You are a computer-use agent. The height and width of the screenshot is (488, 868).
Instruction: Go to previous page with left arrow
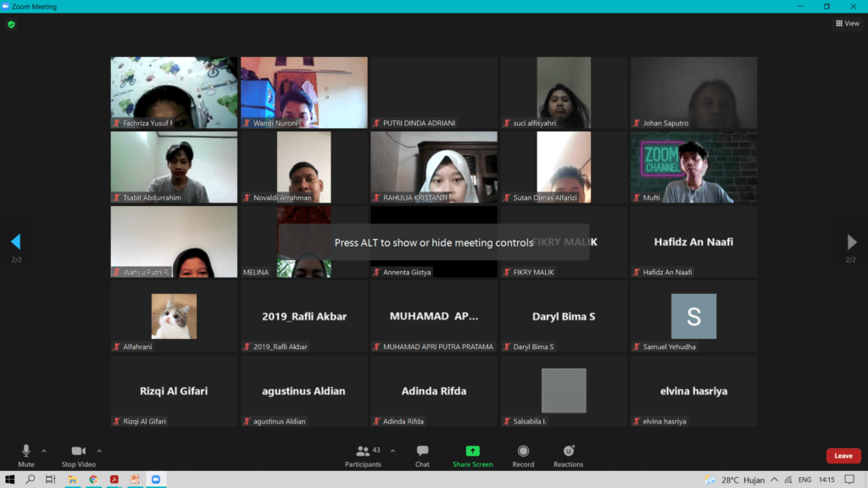coord(15,242)
